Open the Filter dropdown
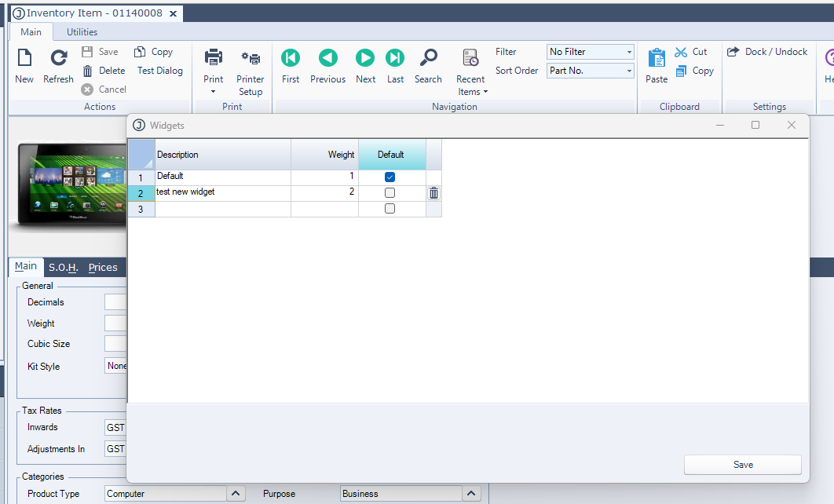The image size is (834, 504). tap(629, 52)
